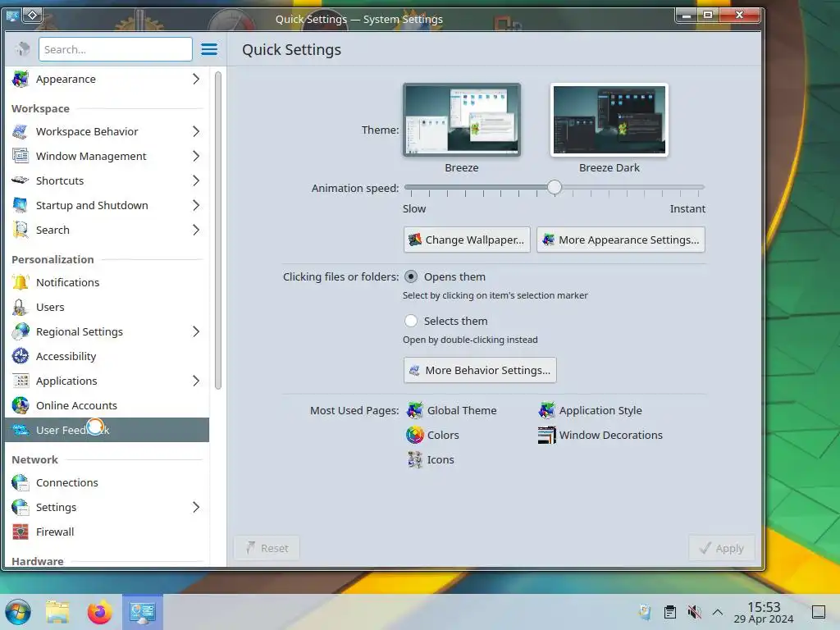Viewport: 840px width, 630px height.
Task: Click the start menu orb
Action: (x=18, y=612)
